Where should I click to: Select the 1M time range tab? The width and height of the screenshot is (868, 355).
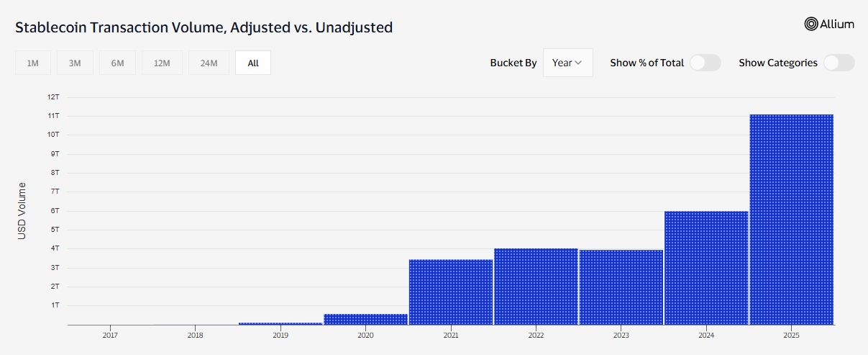pos(32,63)
